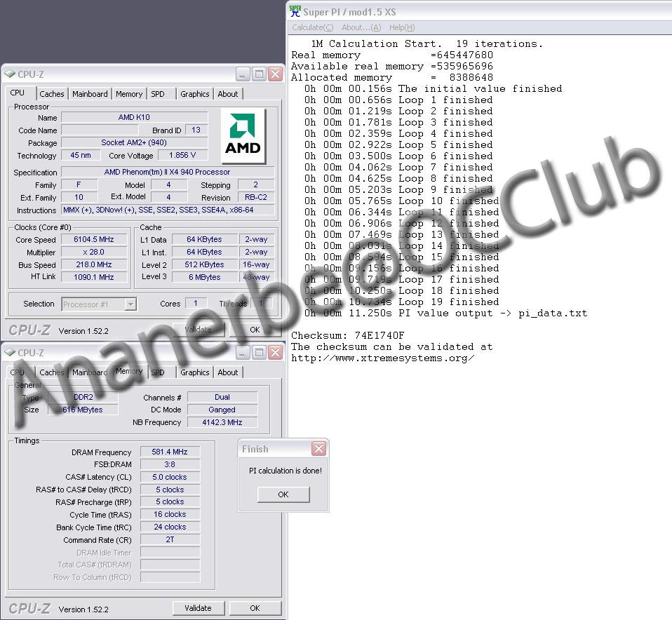
Task: Switch to Caches tab in upper CPU-Z window
Action: pos(52,94)
